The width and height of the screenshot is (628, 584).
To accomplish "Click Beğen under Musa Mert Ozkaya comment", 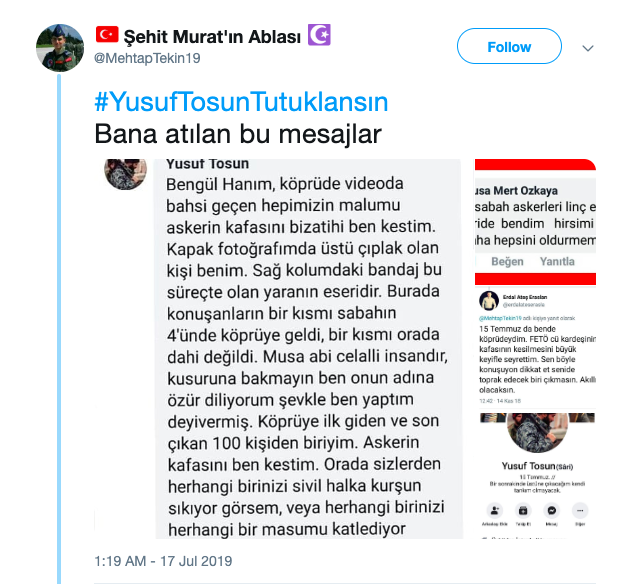I will [507, 262].
